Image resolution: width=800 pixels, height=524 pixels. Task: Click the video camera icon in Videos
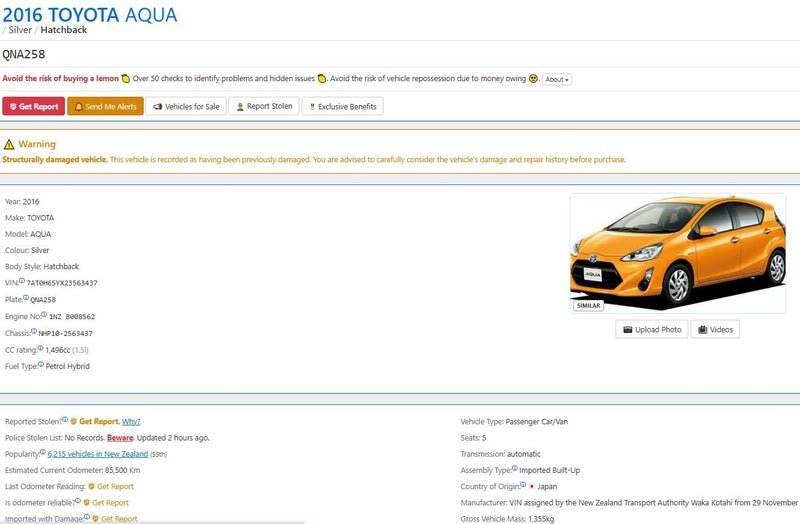[x=703, y=330]
